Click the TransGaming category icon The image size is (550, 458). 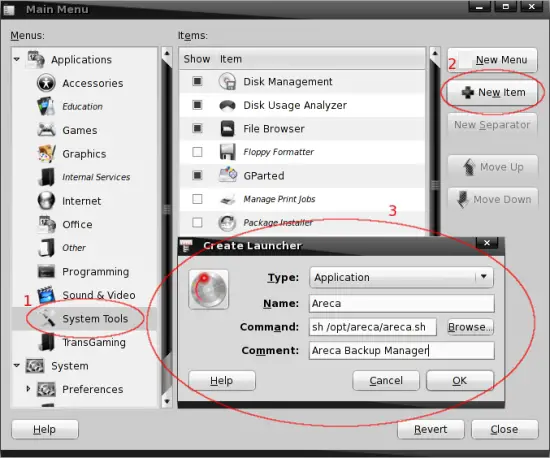coord(47,342)
